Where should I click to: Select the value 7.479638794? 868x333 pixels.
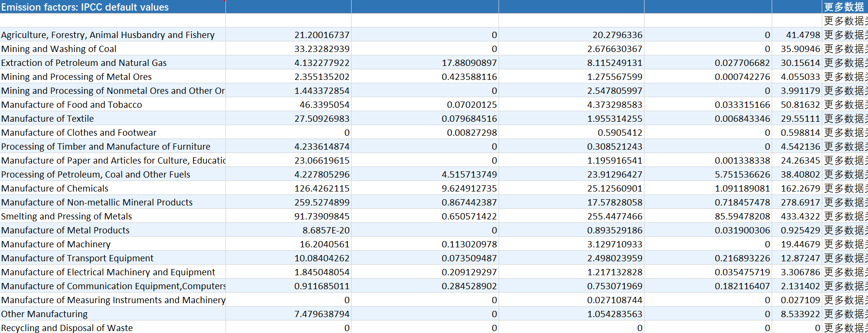tap(289, 314)
